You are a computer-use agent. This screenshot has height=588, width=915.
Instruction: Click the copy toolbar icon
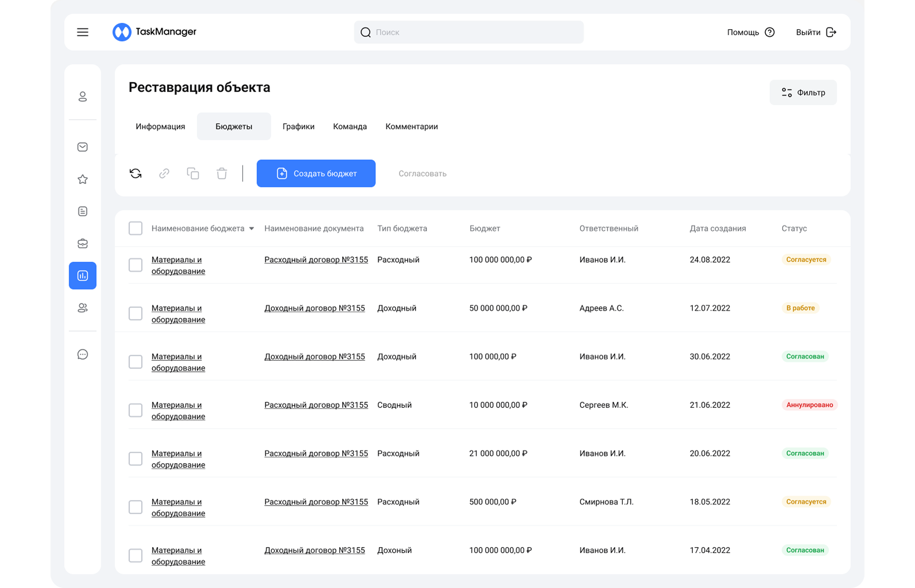pos(193,173)
